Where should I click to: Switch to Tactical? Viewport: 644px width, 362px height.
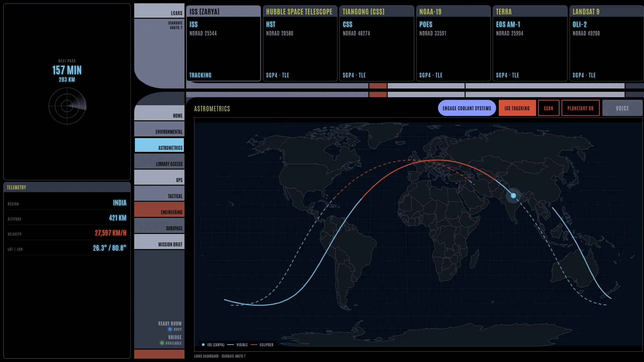[x=159, y=193]
